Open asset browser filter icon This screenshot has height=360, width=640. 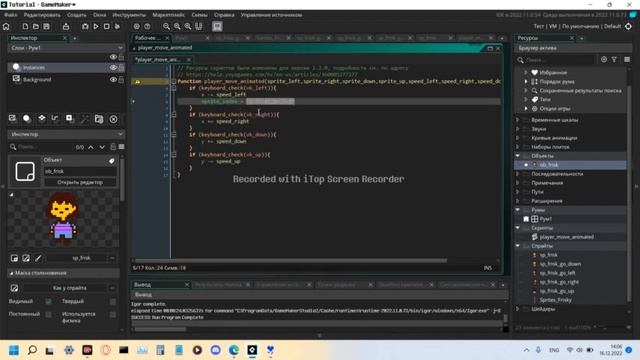coord(614,60)
